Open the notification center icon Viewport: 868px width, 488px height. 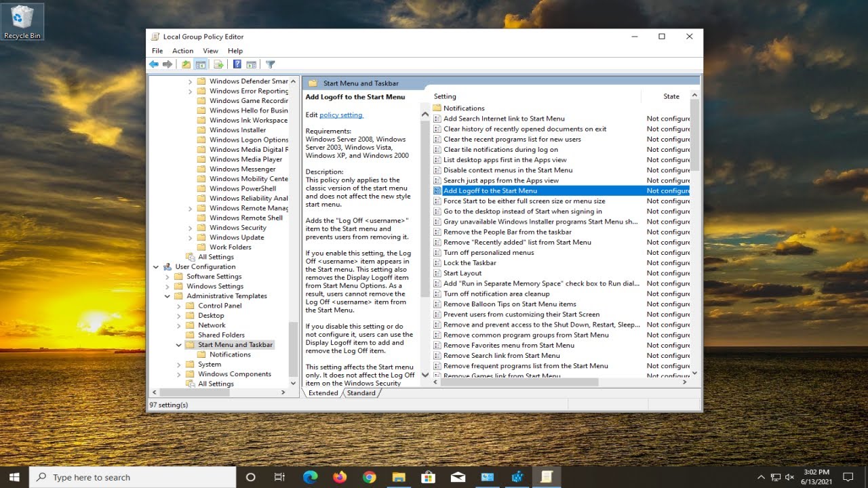(848, 477)
